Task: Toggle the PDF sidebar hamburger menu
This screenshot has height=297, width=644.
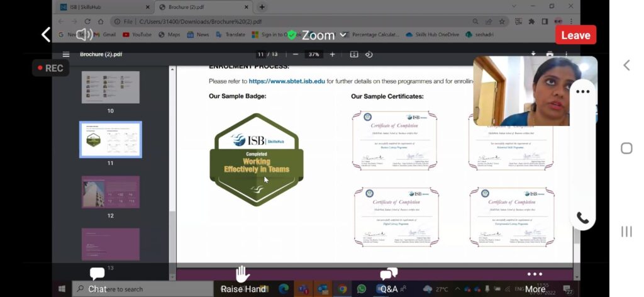Action: pos(66,54)
